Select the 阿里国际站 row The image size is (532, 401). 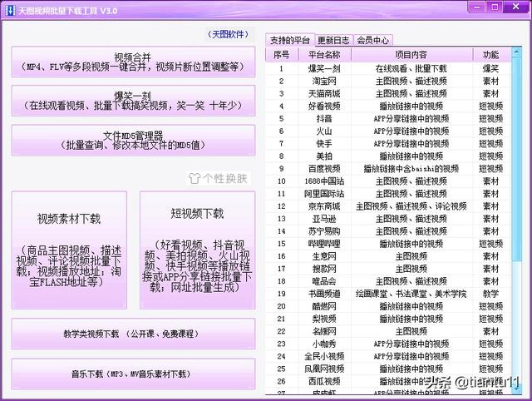(388, 194)
